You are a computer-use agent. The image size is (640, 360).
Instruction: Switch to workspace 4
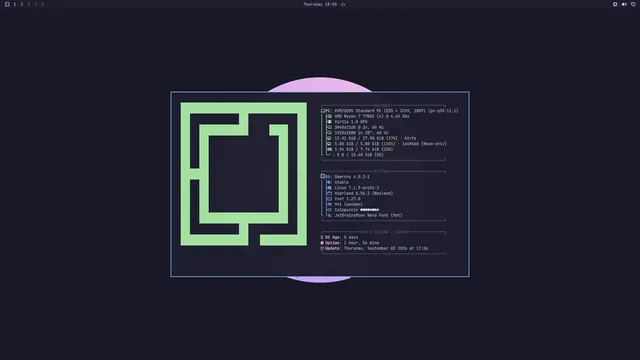click(36, 4)
